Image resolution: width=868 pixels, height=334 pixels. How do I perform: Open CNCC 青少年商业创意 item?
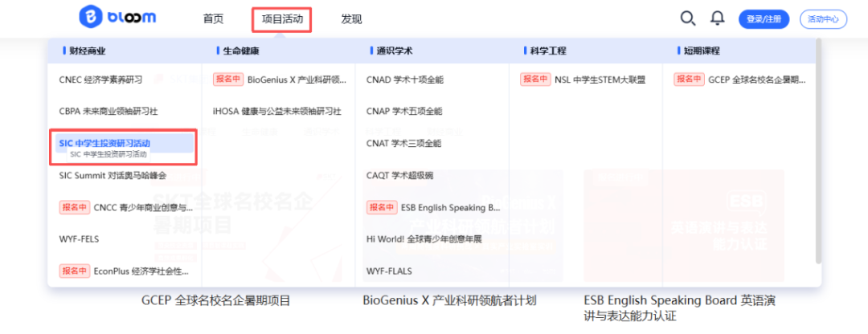pos(143,207)
